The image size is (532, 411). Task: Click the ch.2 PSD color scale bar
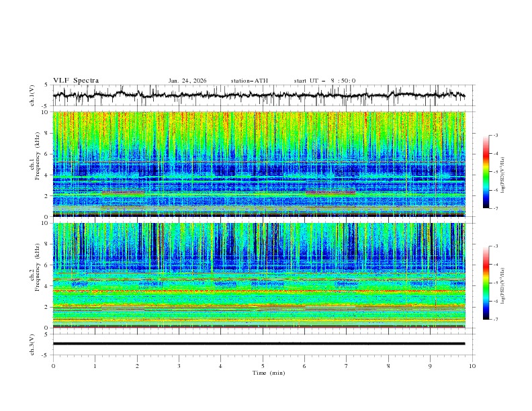click(x=486, y=283)
